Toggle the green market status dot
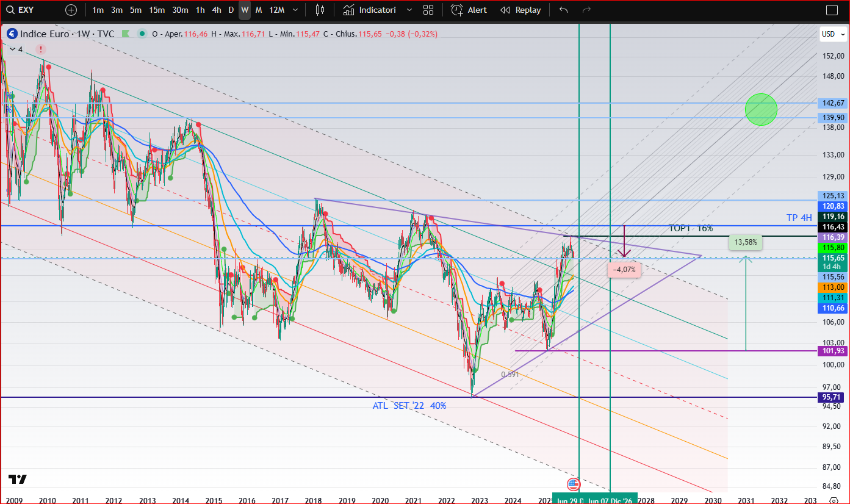Viewport: 850px width, 504px height. click(142, 34)
